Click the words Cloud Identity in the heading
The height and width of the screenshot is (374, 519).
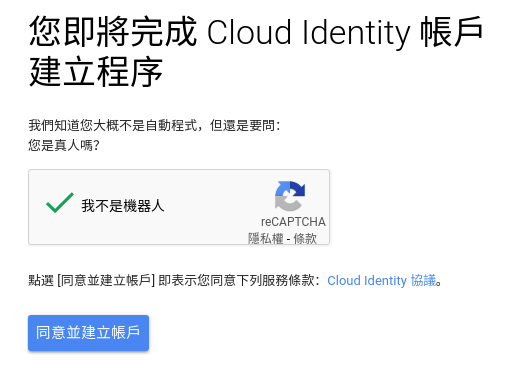point(309,33)
